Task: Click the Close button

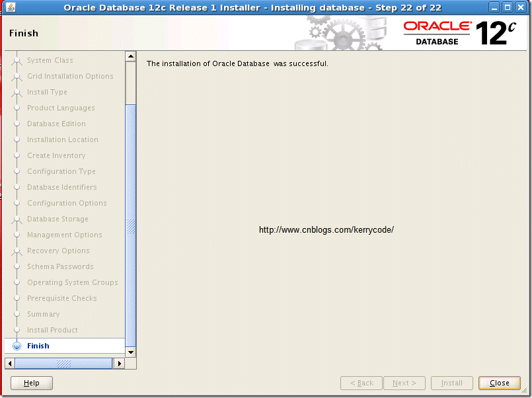Action: coord(499,383)
